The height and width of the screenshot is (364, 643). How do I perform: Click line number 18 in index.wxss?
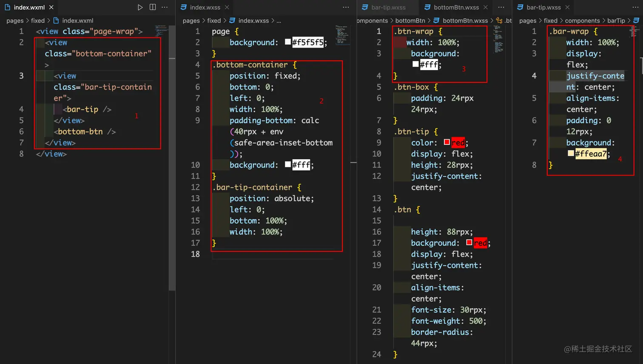pos(195,254)
